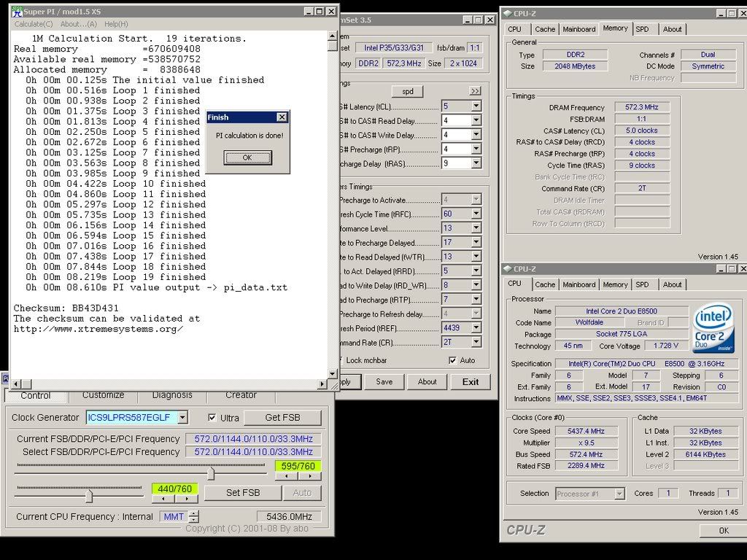Viewport: 747px width, 560px height.
Task: Open the About...(A) menu in Super PI
Action: (79, 24)
